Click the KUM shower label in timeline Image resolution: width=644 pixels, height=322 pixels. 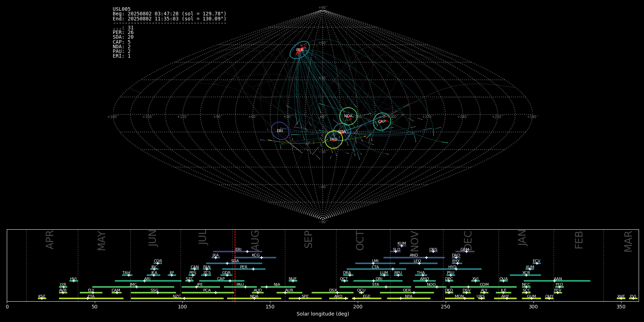coord(402,244)
